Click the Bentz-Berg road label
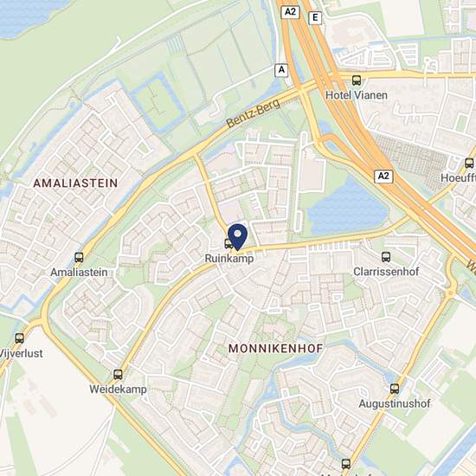 [x=254, y=113]
